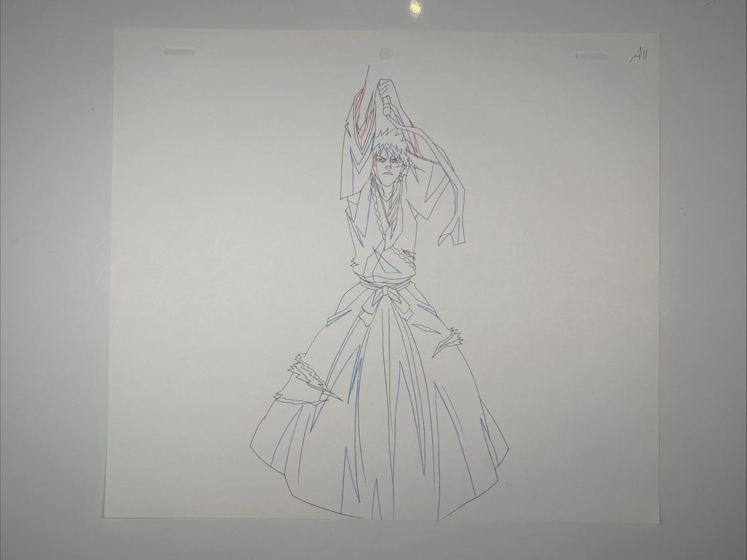The width and height of the screenshot is (747, 560).
Task: Click the knotted sash at the waist
Action: (x=386, y=295)
